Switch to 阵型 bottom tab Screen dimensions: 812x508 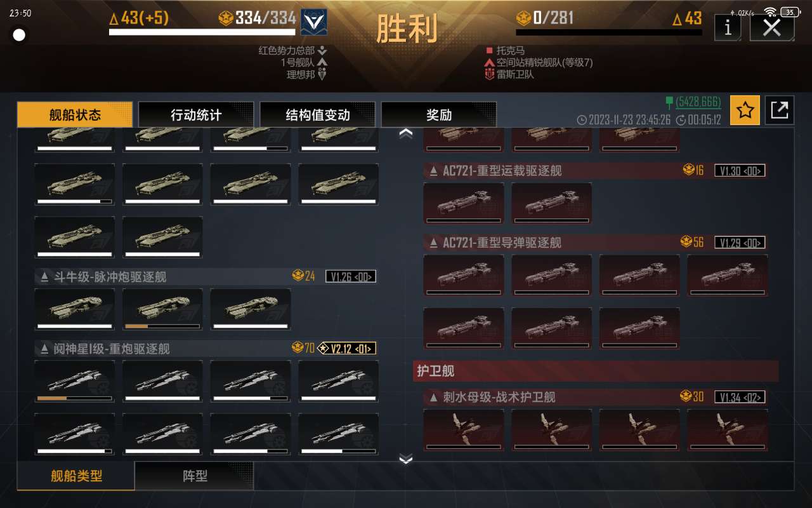click(195, 476)
